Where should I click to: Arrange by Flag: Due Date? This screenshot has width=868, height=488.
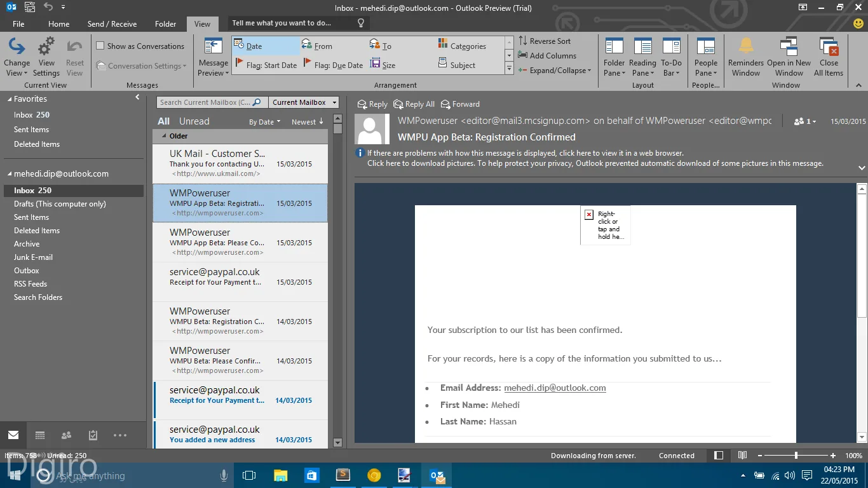pyautogui.click(x=334, y=65)
